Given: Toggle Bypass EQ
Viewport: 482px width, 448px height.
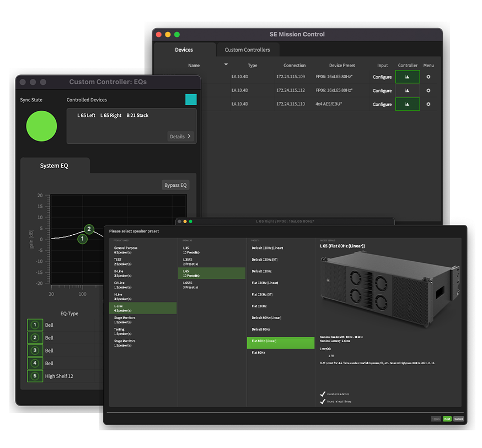Looking at the screenshot, I should pyautogui.click(x=175, y=185).
